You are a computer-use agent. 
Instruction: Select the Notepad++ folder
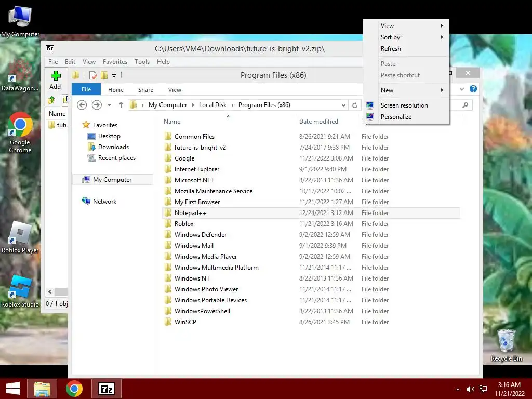(311, 212)
